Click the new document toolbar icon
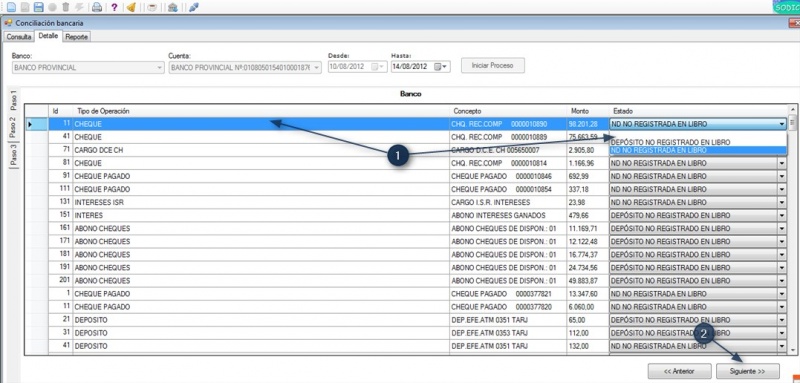Viewport: 800px width, 383px height. click(11, 7)
